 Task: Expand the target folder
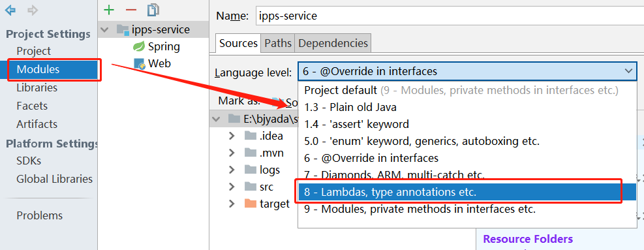(232, 204)
